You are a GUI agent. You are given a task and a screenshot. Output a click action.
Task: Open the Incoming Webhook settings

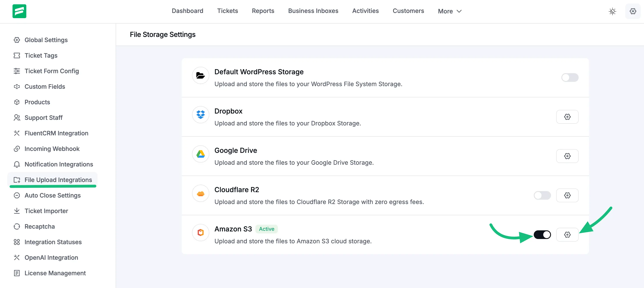[52, 149]
